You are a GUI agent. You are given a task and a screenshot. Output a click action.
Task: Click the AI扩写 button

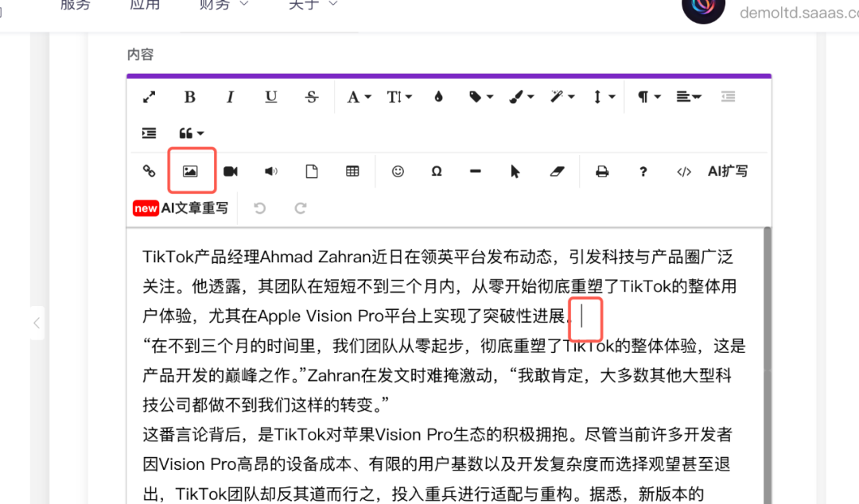(x=728, y=171)
